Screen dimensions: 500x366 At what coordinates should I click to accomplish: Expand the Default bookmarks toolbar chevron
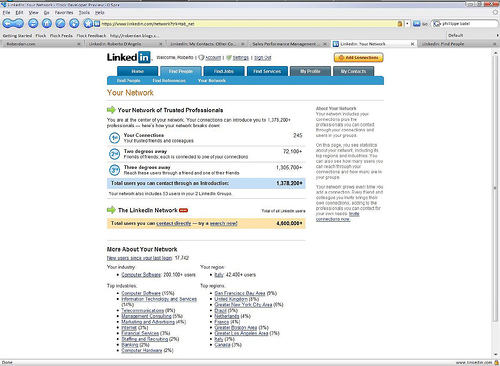coord(497,35)
